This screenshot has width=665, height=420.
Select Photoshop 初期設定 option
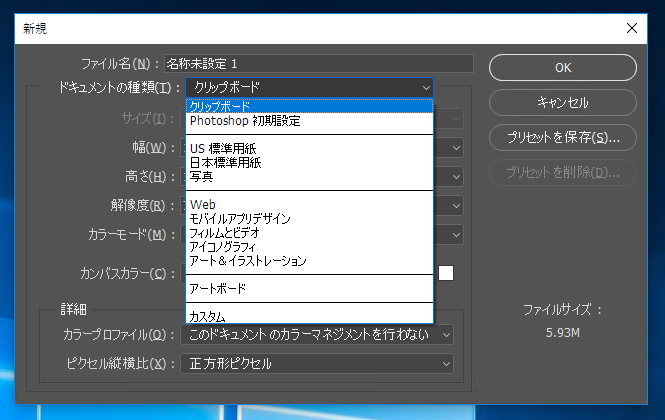(310, 121)
